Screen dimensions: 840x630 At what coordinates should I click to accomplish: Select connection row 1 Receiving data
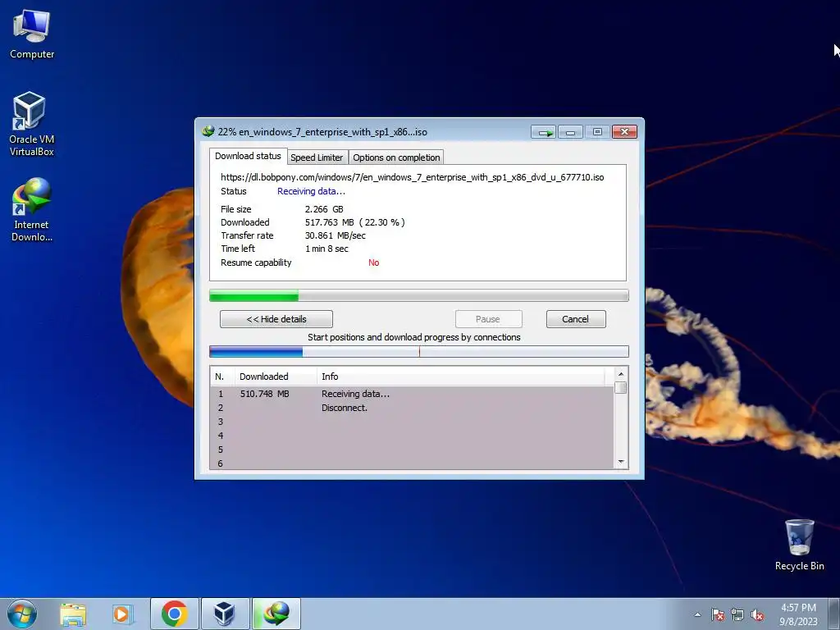pos(412,394)
